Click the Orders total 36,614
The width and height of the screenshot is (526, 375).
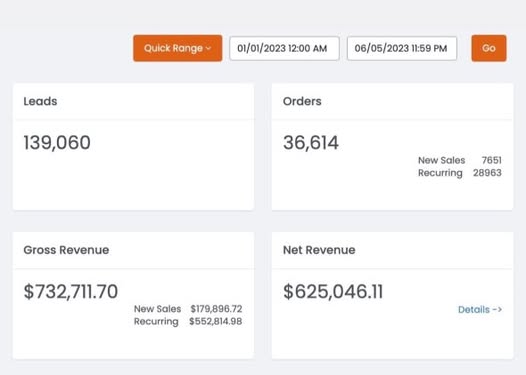coord(311,143)
